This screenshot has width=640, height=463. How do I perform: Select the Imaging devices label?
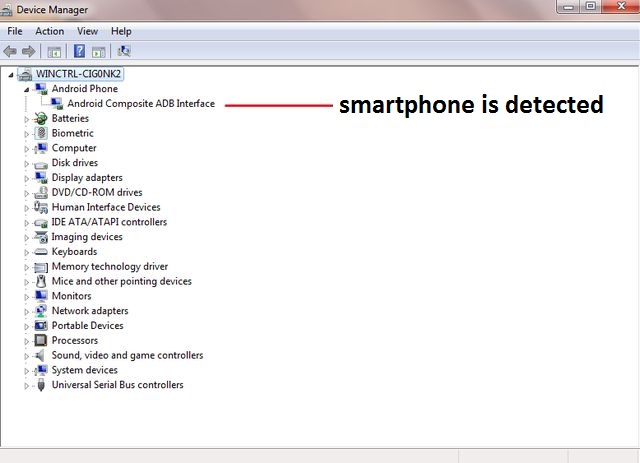point(87,237)
